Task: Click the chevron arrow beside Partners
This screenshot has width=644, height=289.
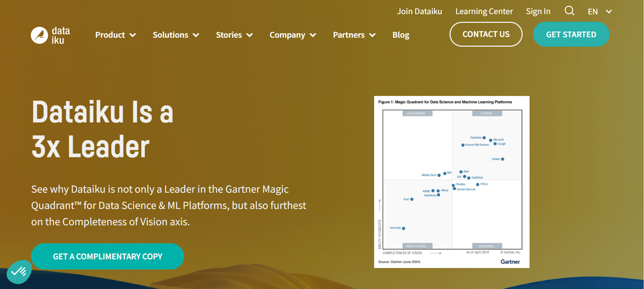Action: (372, 35)
